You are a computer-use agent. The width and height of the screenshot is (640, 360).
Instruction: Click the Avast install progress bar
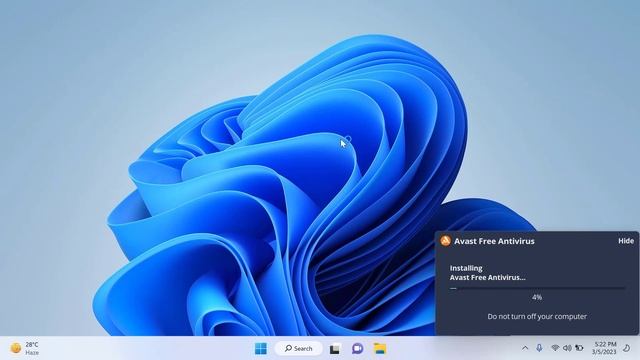[537, 288]
